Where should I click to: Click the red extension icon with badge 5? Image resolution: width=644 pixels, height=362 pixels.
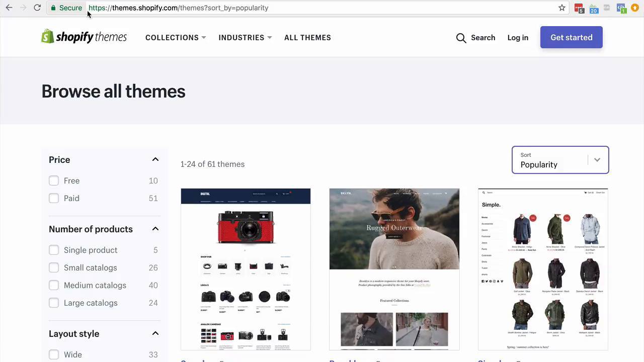[579, 8]
